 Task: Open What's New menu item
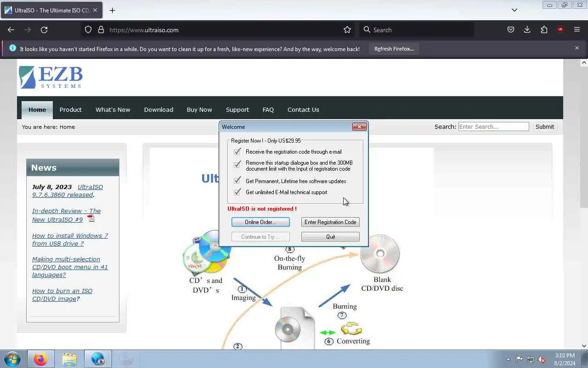click(x=113, y=109)
